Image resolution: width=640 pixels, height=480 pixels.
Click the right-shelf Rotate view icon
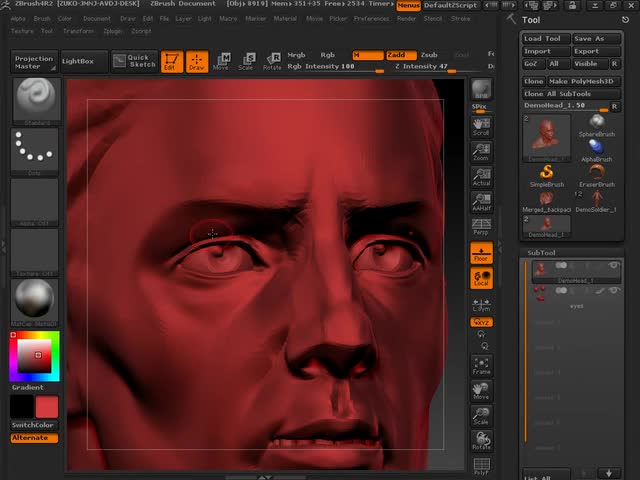(x=482, y=441)
